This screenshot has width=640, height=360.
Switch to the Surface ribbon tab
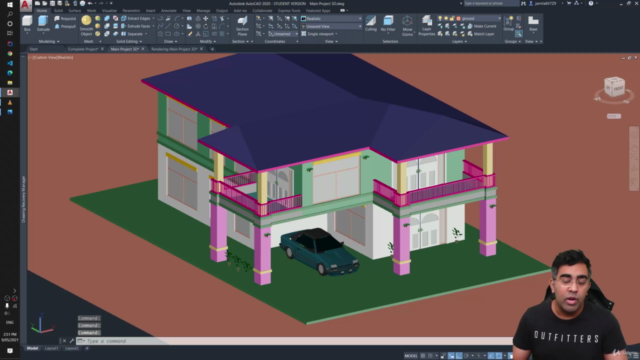pyautogui.click(x=75, y=11)
